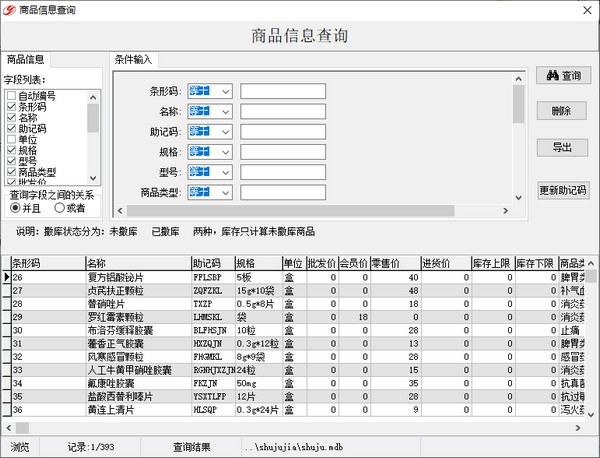Select the 或者 radio button
600x458 pixels.
point(61,208)
